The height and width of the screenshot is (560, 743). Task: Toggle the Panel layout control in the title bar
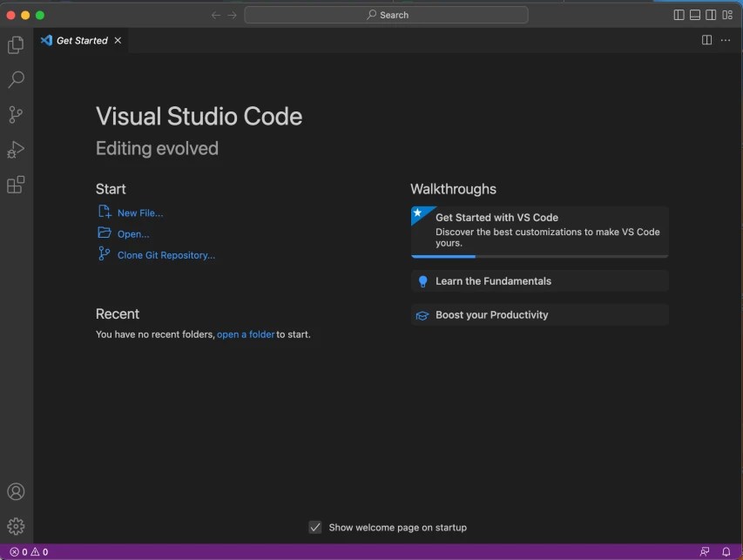point(694,14)
